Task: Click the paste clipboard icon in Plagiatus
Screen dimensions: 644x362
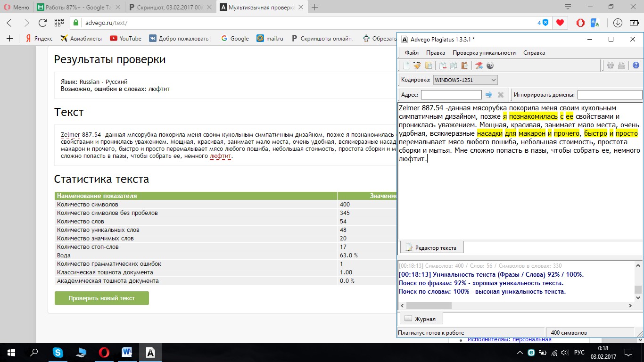Action: [x=464, y=66]
